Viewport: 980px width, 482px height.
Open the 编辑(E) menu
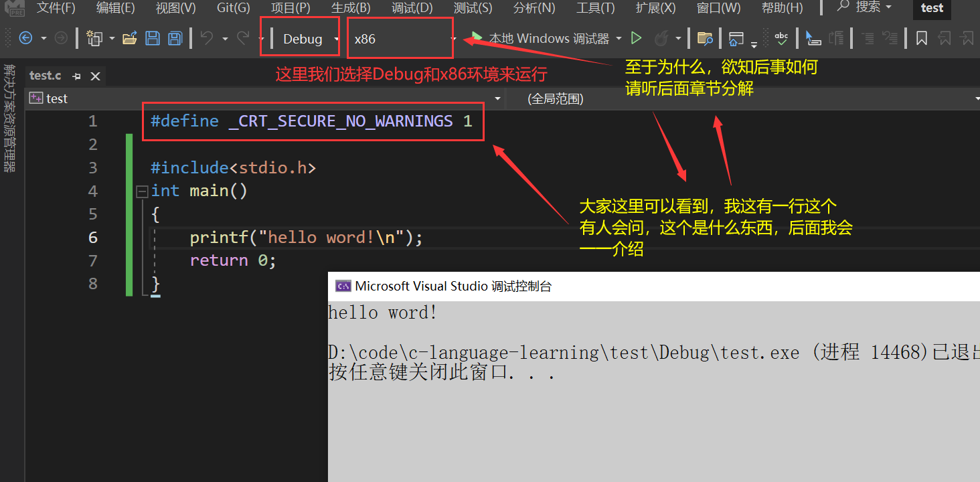115,8
